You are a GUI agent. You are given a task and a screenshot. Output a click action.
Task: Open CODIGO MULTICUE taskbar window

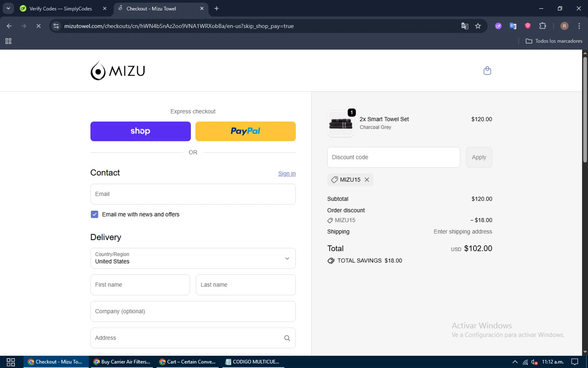[253, 362]
